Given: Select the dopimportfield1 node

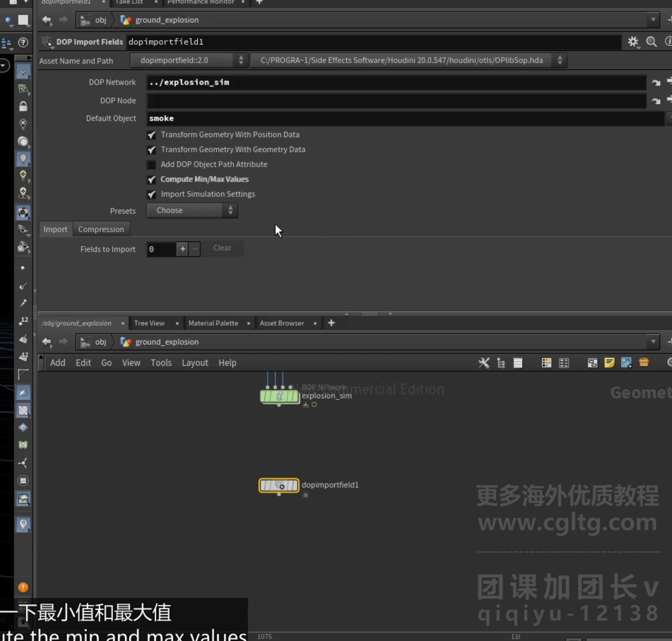Looking at the screenshot, I should [x=279, y=485].
